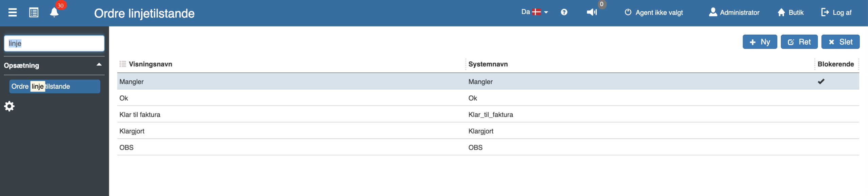Open notifications bell with 30 badge
Image resolution: width=868 pixels, height=196 pixels.
tap(54, 12)
